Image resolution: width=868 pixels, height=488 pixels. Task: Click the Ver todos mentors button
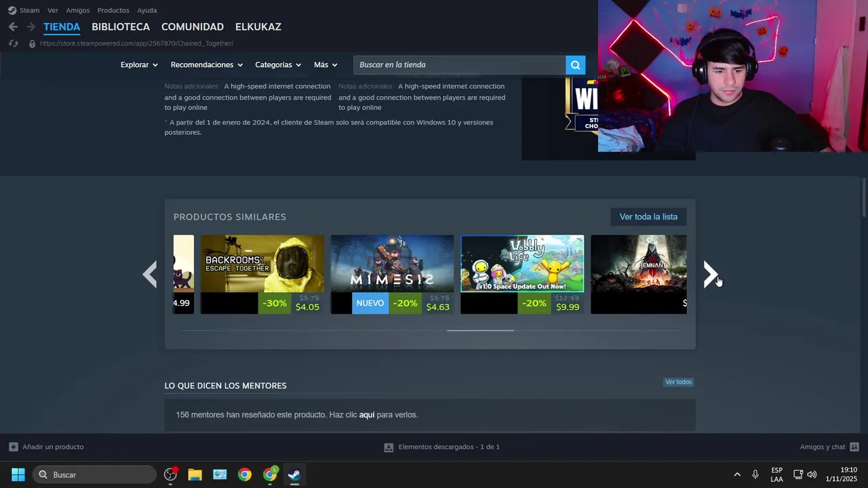click(678, 382)
